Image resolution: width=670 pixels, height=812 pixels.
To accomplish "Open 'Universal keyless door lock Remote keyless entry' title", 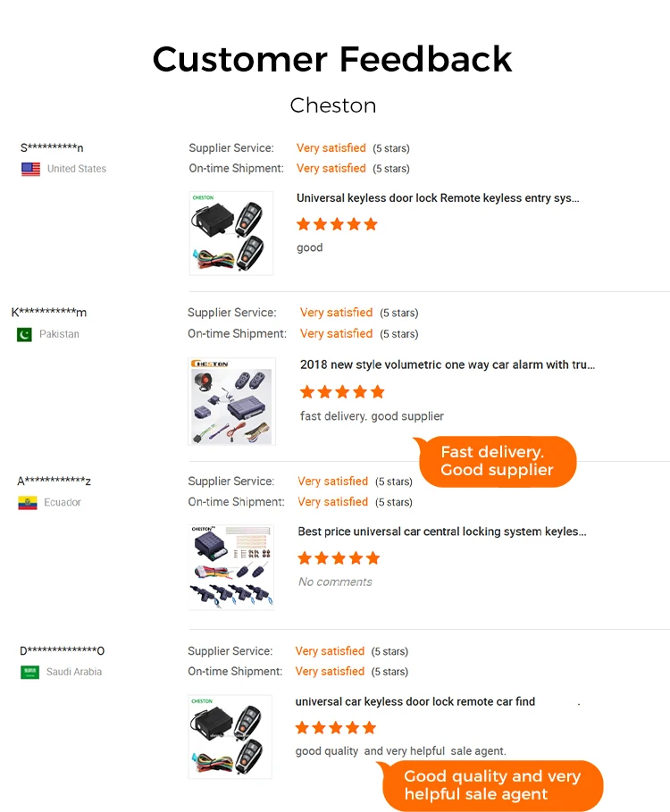I will (x=438, y=198).
